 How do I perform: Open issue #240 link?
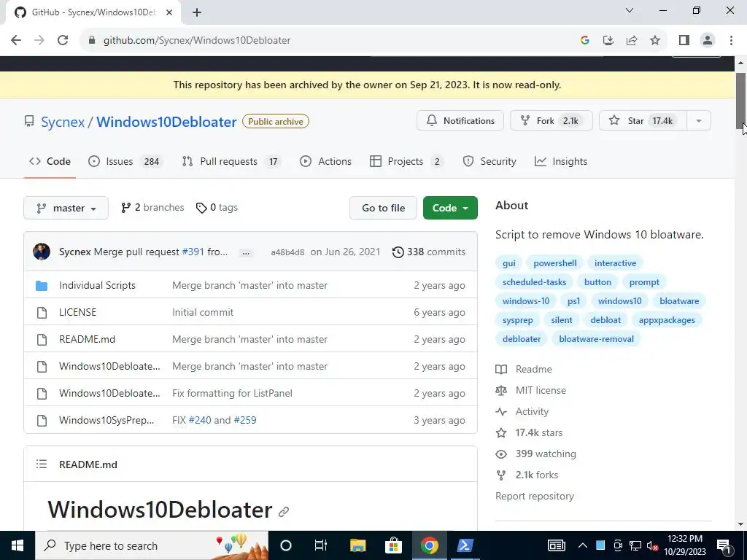coord(200,421)
